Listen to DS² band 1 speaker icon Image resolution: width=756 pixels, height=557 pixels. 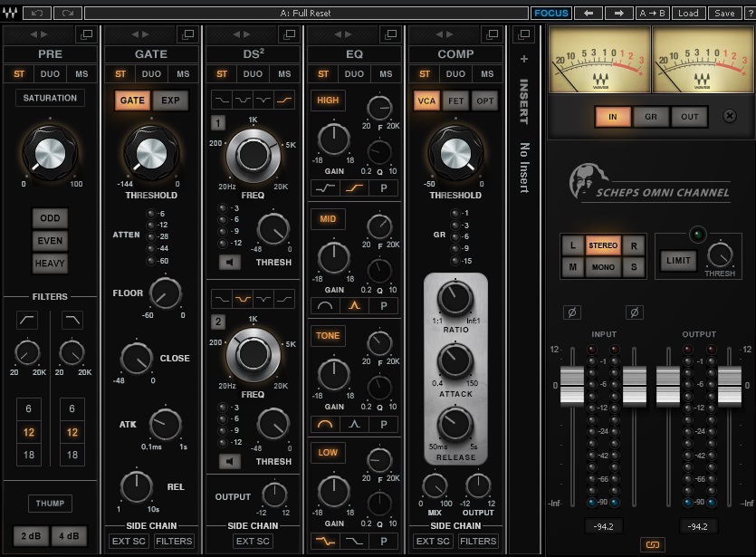click(x=230, y=263)
